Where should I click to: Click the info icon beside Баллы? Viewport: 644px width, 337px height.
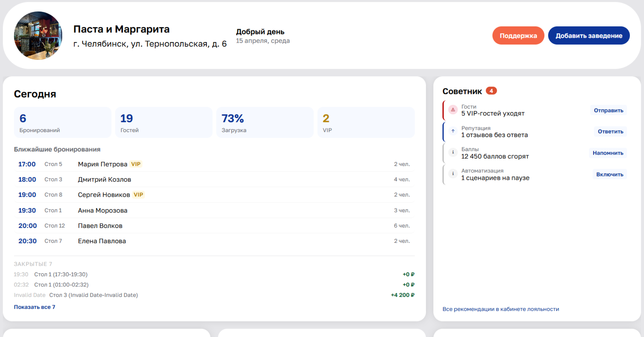point(453,152)
